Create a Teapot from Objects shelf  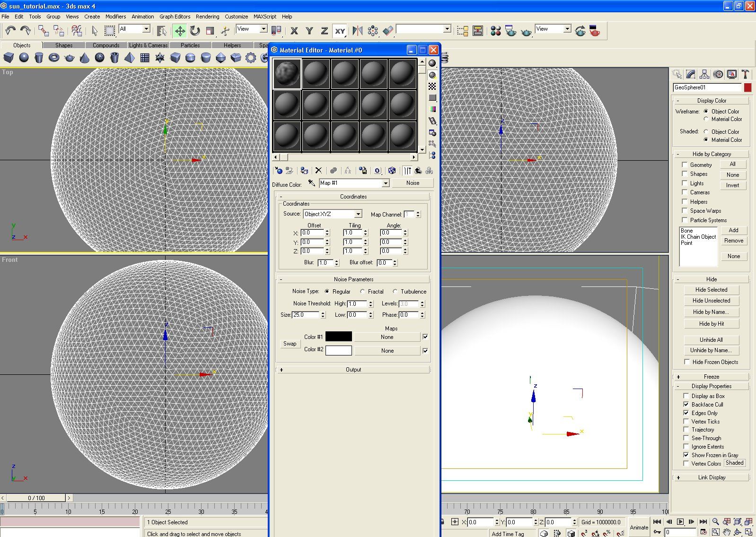pos(70,58)
